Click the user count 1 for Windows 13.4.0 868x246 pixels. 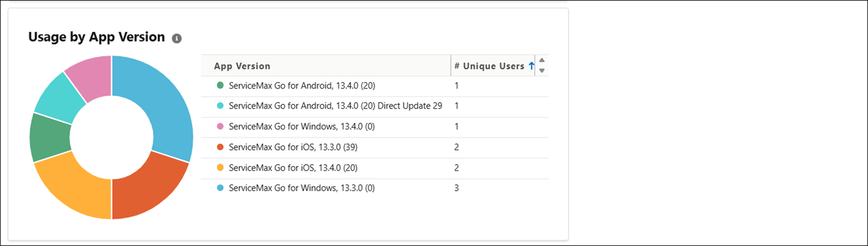[456, 126]
